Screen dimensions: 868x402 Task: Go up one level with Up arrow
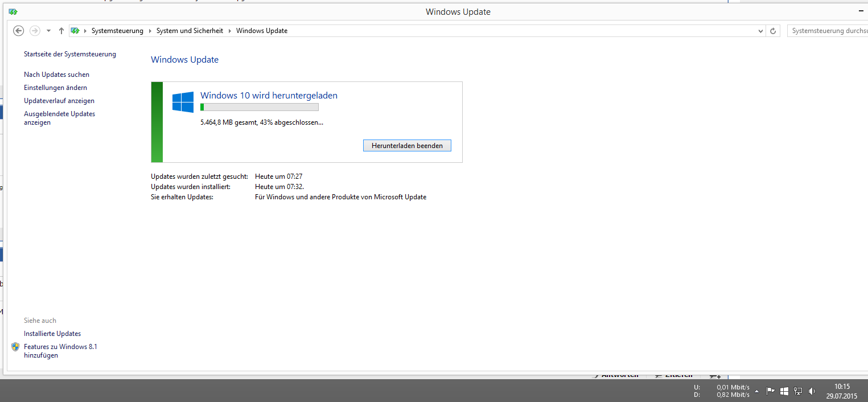click(61, 31)
